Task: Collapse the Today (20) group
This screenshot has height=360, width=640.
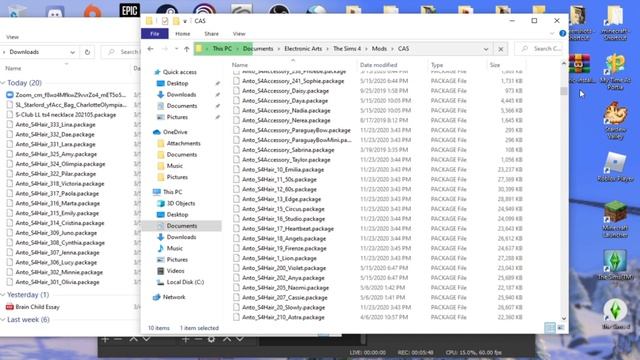Action: point(3,83)
